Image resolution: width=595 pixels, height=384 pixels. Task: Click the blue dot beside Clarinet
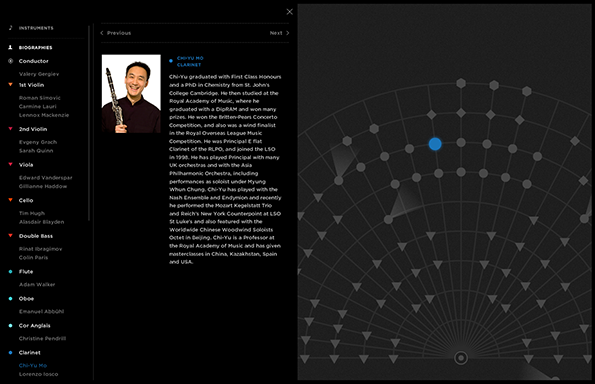click(x=11, y=353)
